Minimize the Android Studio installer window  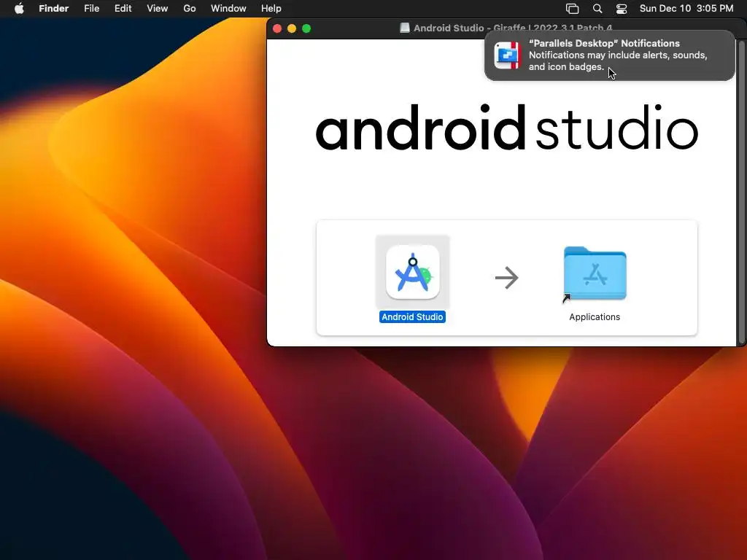pos(292,28)
